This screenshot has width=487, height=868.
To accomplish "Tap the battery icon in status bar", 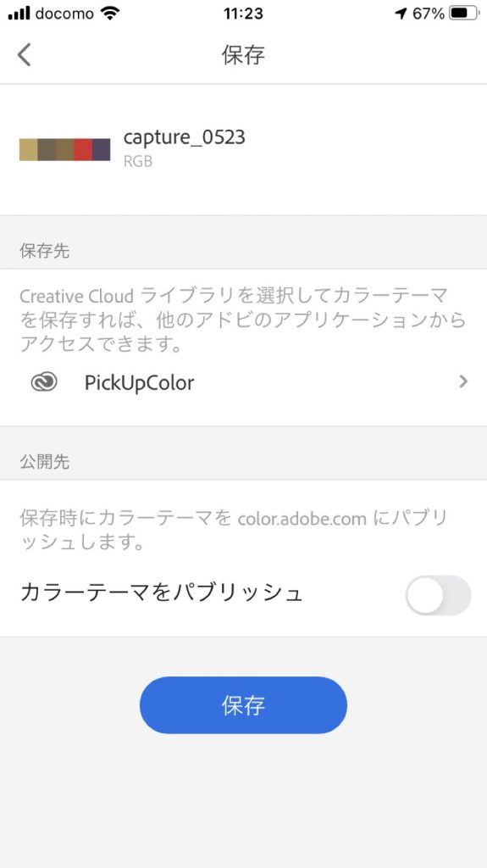I will (464, 14).
